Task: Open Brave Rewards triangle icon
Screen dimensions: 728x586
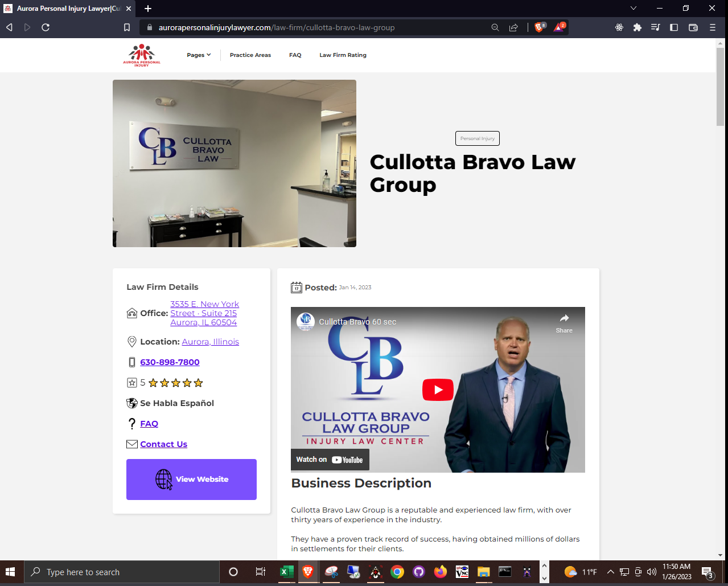Action: tap(560, 27)
